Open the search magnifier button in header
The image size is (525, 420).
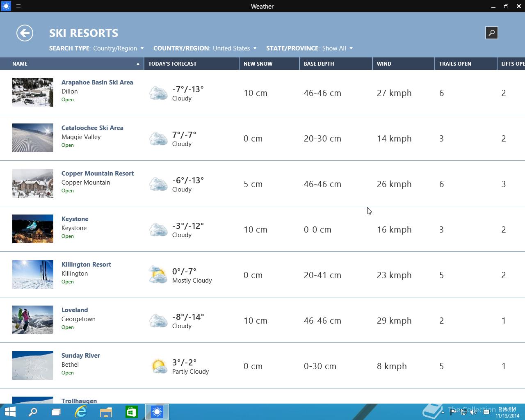pos(491,33)
